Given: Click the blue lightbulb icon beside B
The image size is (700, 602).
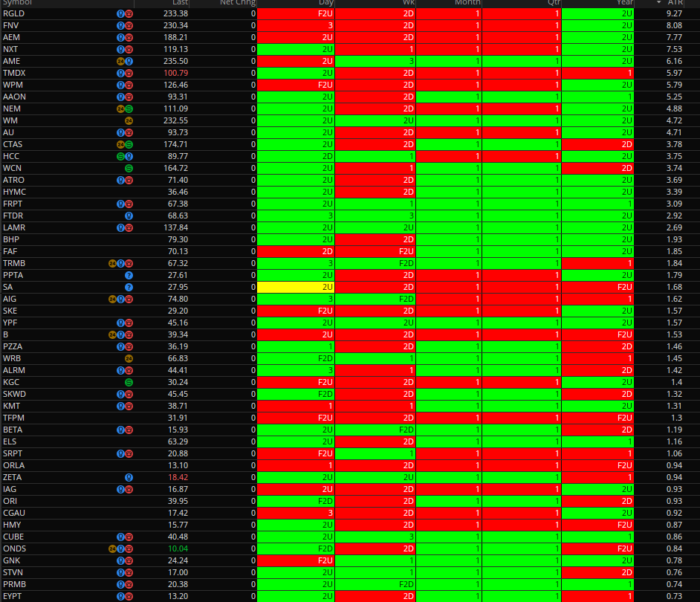Looking at the screenshot, I should click(x=120, y=334).
